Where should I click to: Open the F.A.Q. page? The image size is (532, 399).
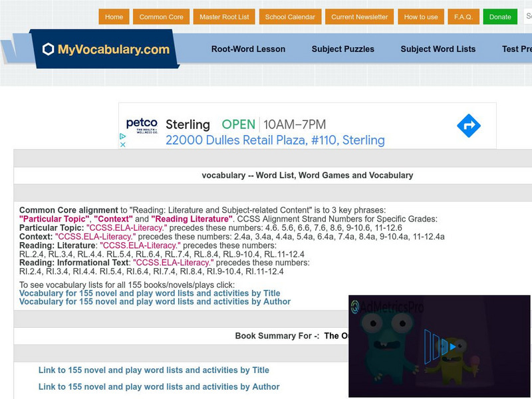tap(464, 17)
